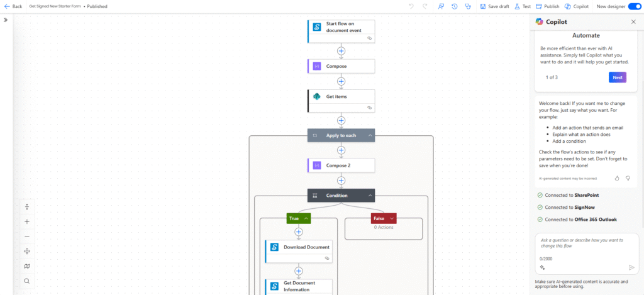Open the flow checker stethoscope icon
644x295 pixels.
467,6
